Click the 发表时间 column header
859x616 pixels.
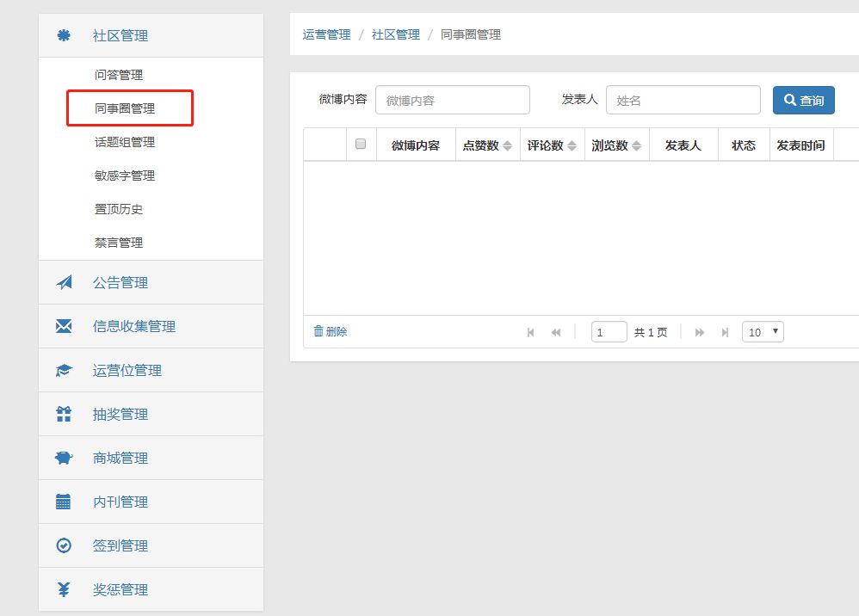pyautogui.click(x=801, y=145)
